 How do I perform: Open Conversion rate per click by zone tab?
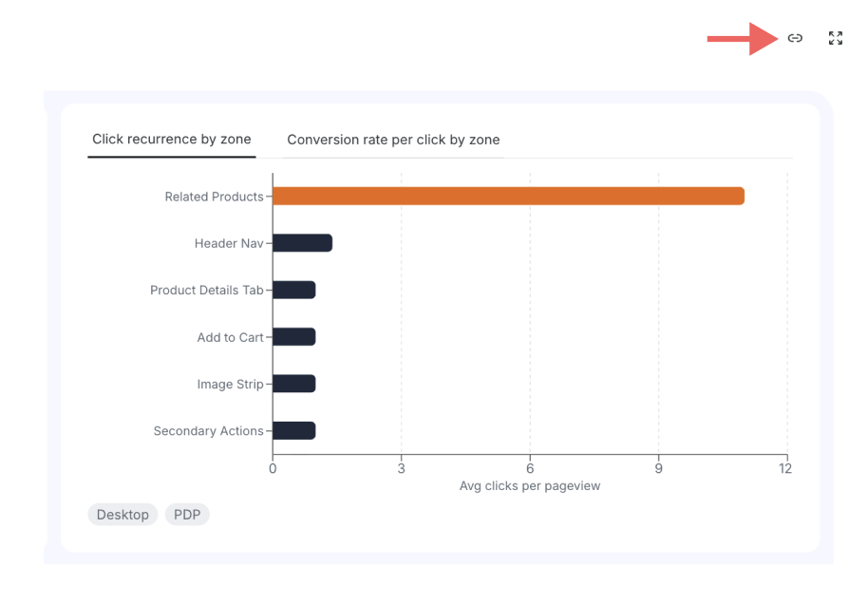393,140
